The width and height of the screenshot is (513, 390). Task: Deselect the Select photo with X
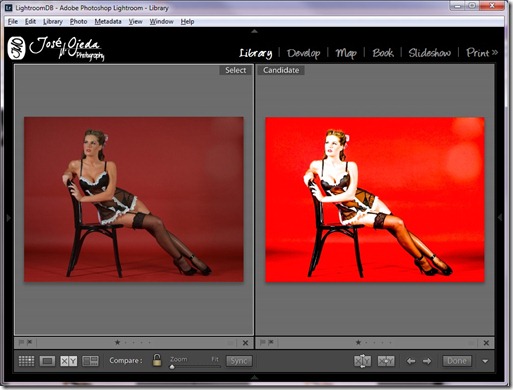coord(245,343)
